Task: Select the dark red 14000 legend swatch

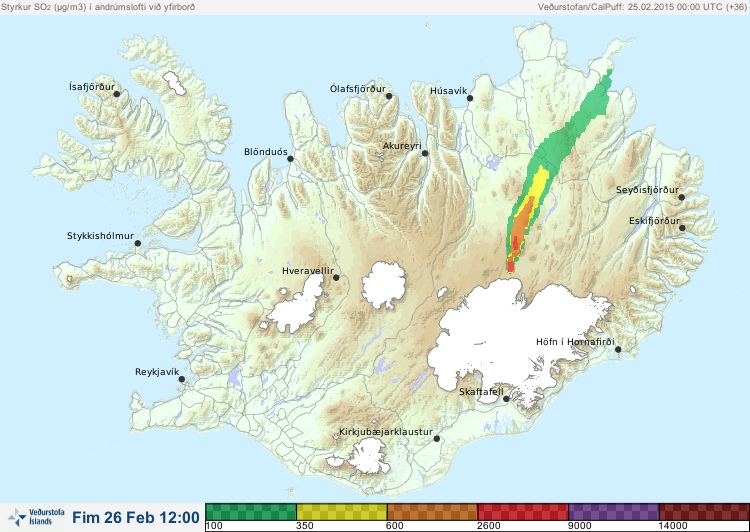Action: (704, 512)
